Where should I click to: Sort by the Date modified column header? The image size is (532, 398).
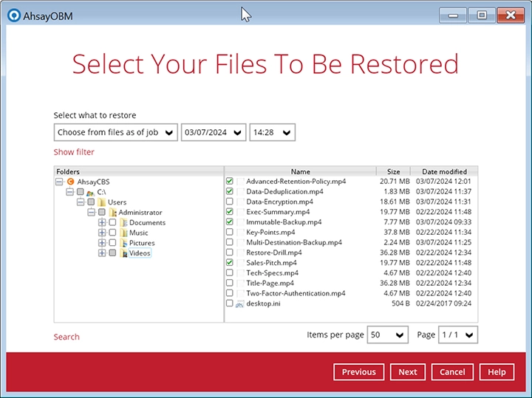444,171
